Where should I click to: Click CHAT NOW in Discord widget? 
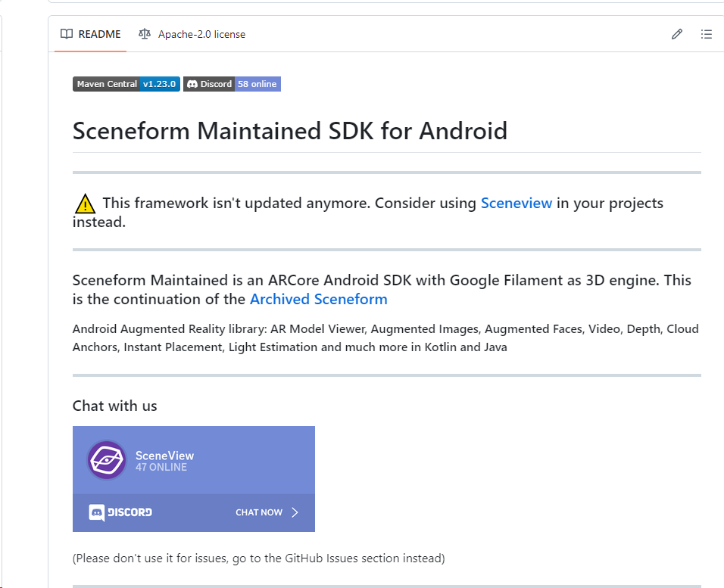point(259,512)
